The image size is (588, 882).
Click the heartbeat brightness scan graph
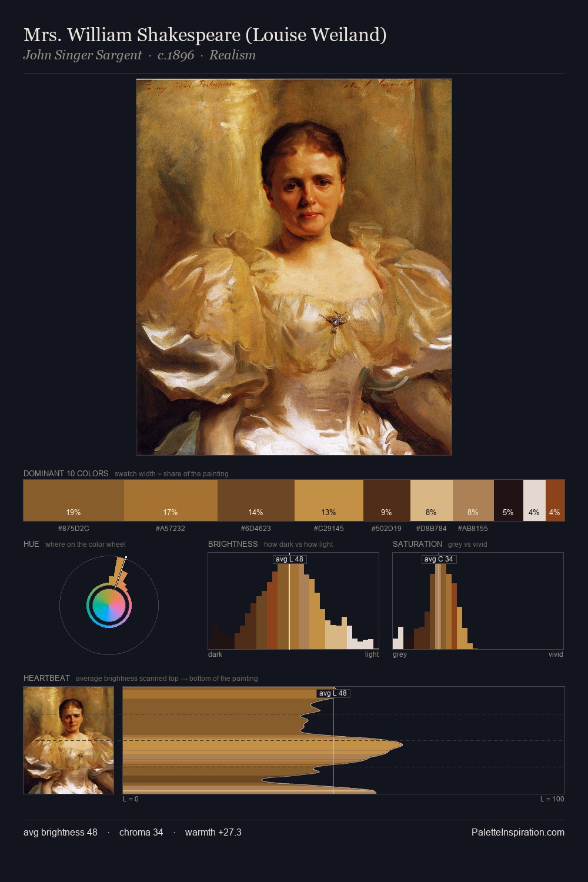(343, 740)
